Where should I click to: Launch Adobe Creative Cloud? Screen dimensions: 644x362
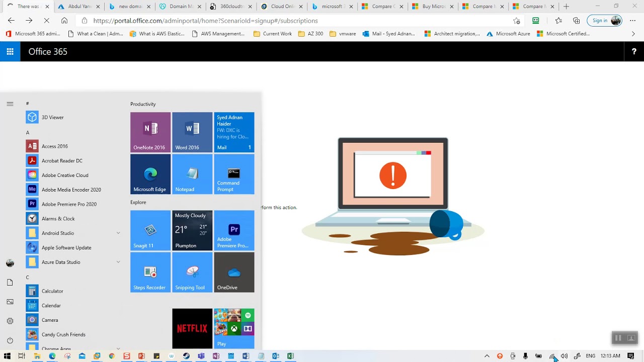coord(73,175)
